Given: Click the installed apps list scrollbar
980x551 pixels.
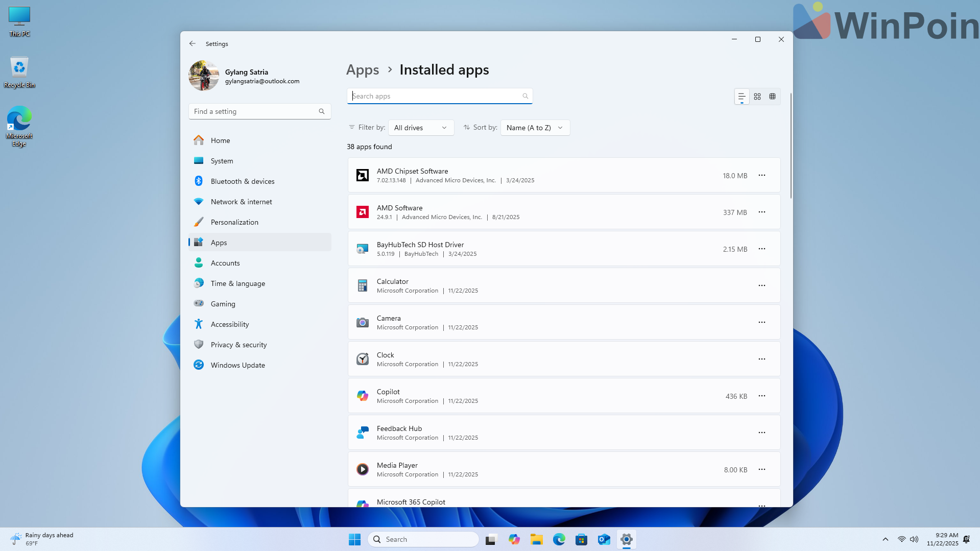Looking at the screenshot, I should click(x=791, y=146).
